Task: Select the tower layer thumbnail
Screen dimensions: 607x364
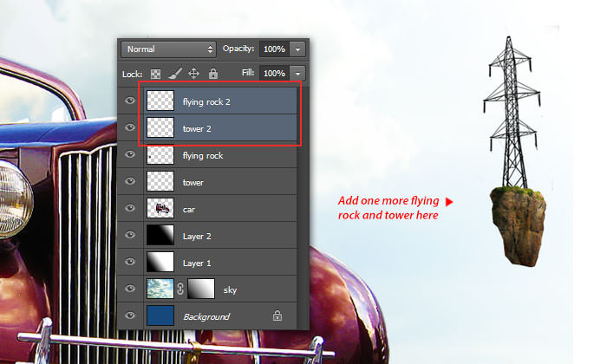Action: (160, 181)
